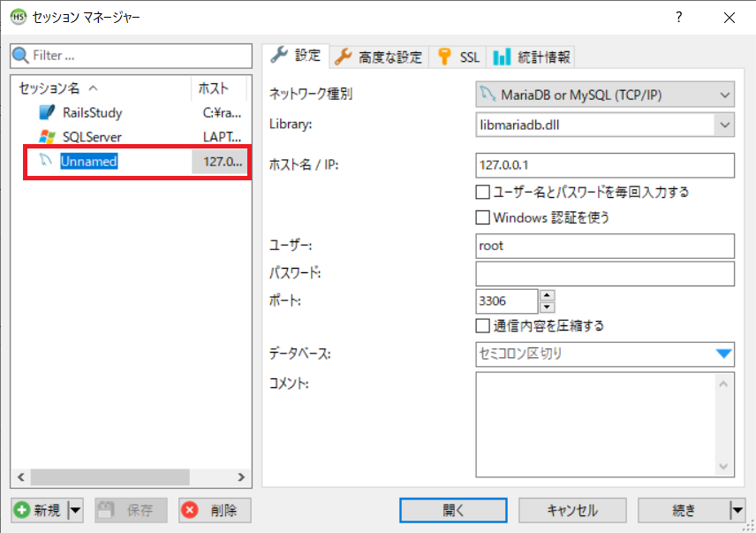Click the コメント scroll up arrow
The image size is (756, 533).
click(x=723, y=384)
